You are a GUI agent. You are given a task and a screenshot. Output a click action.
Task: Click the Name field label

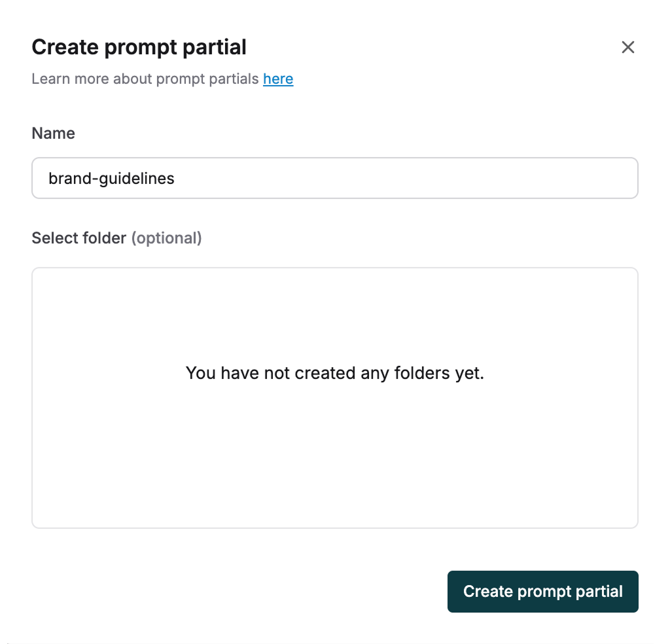pyautogui.click(x=53, y=133)
